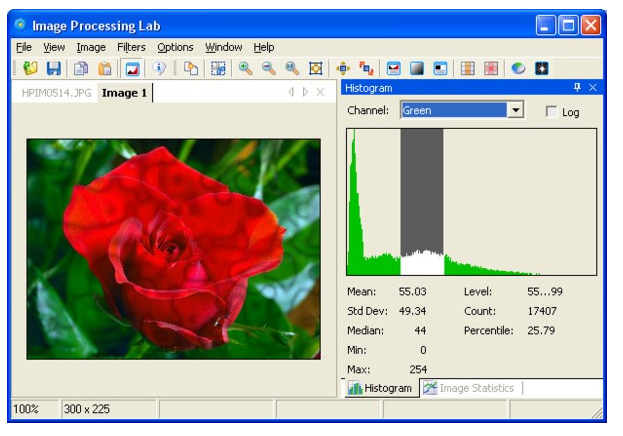Click the Copy toolbar icon
The image size is (623, 436).
(x=81, y=68)
